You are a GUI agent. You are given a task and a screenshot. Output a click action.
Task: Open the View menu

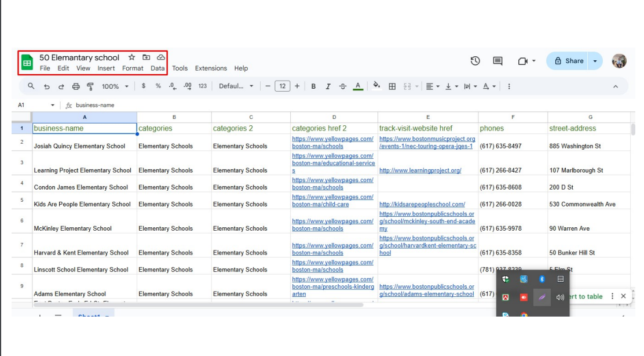pyautogui.click(x=83, y=68)
